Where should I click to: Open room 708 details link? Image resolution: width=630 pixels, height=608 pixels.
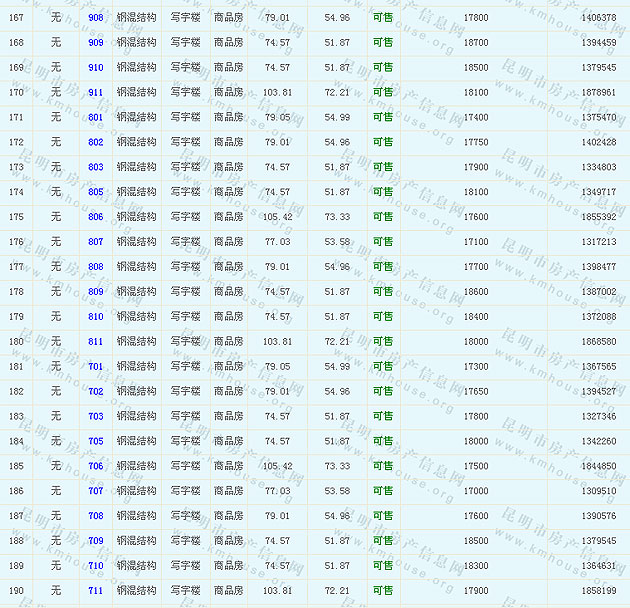95,516
